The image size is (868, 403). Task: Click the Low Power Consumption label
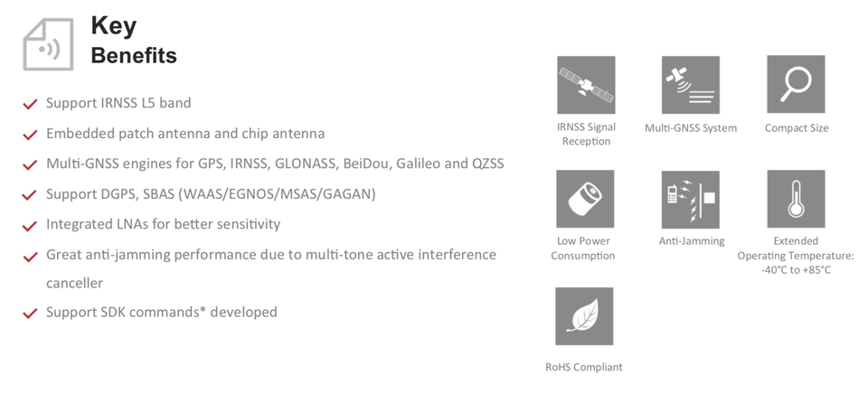coord(584,248)
